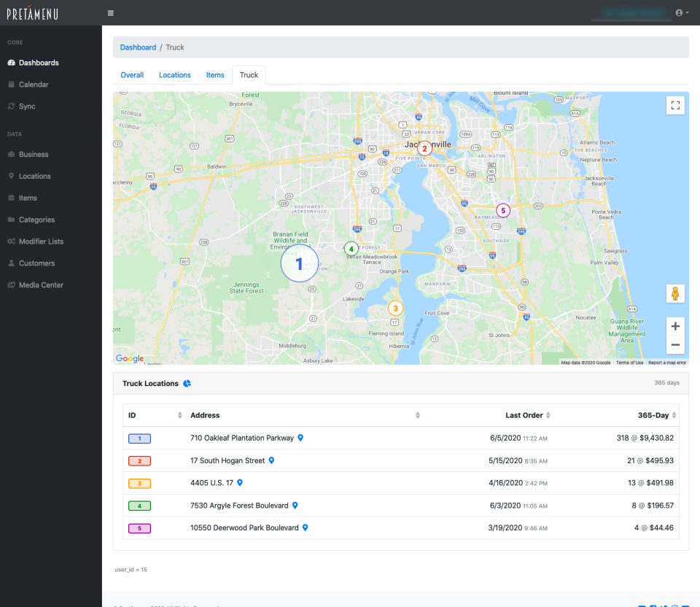Open Media Center in sidebar
This screenshot has width=700, height=607.
click(x=41, y=285)
